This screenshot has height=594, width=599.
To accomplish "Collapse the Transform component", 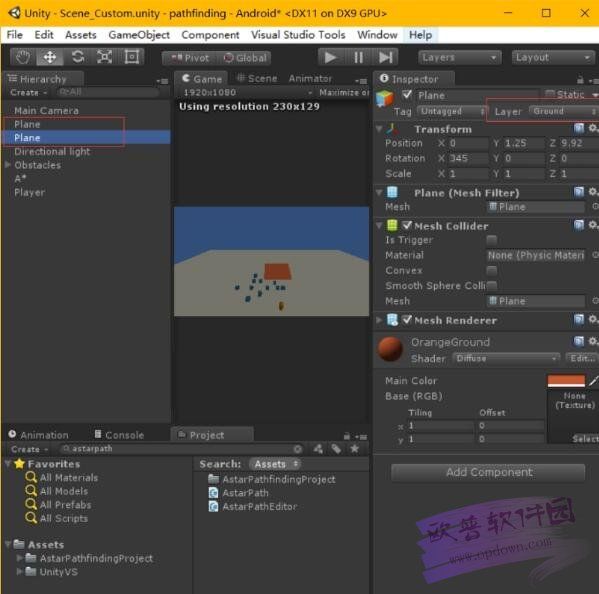I will click(x=379, y=129).
